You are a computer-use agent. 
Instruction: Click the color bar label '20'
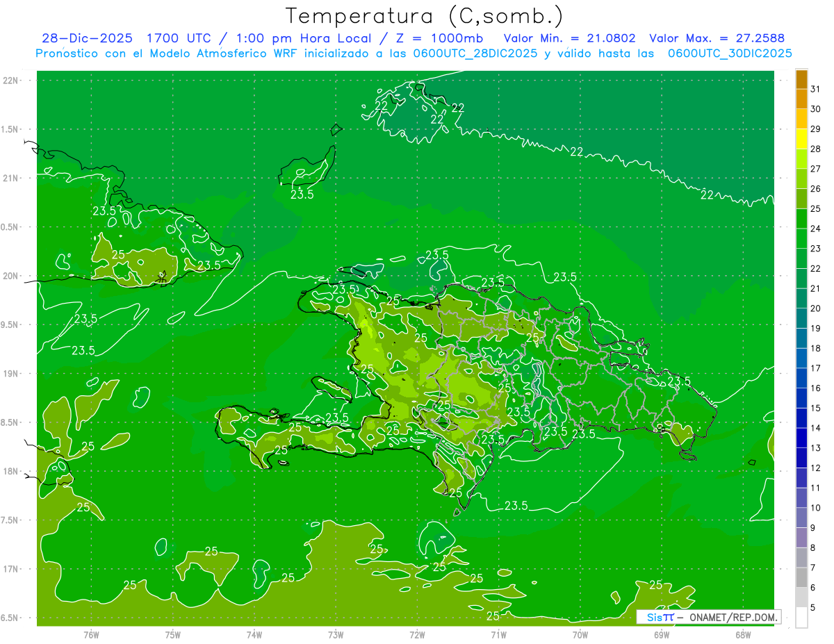[815, 308]
